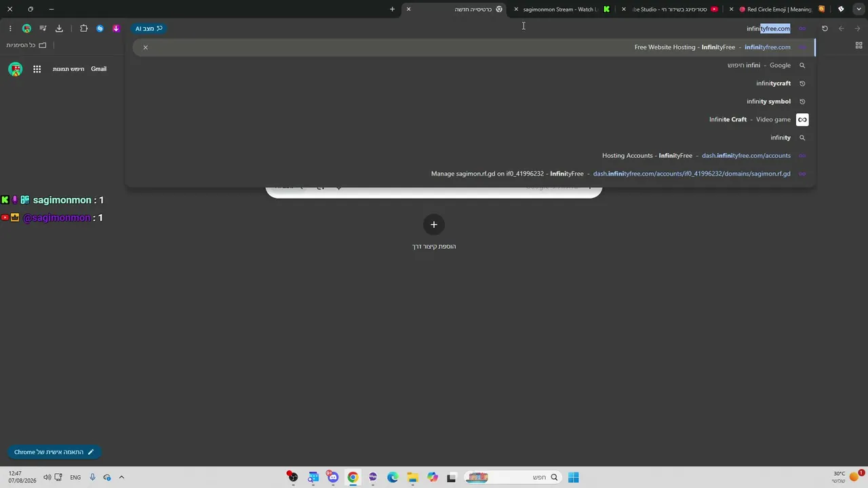Screen dimensions: 868x488
Task: Open the taskbar volume icon
Action: (47, 477)
